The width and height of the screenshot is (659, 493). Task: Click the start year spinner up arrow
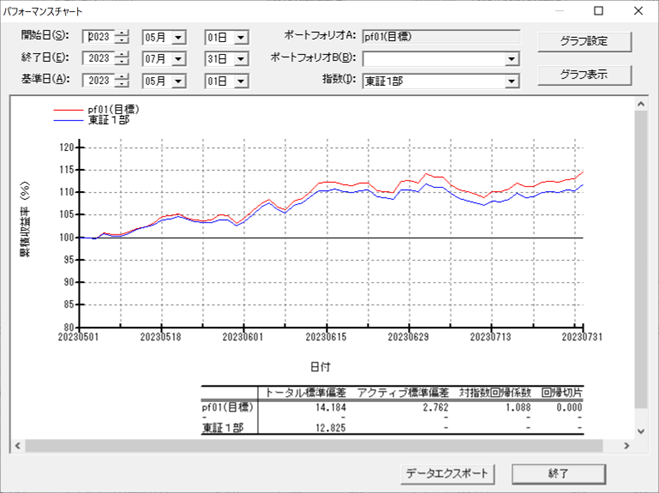[x=122, y=33]
